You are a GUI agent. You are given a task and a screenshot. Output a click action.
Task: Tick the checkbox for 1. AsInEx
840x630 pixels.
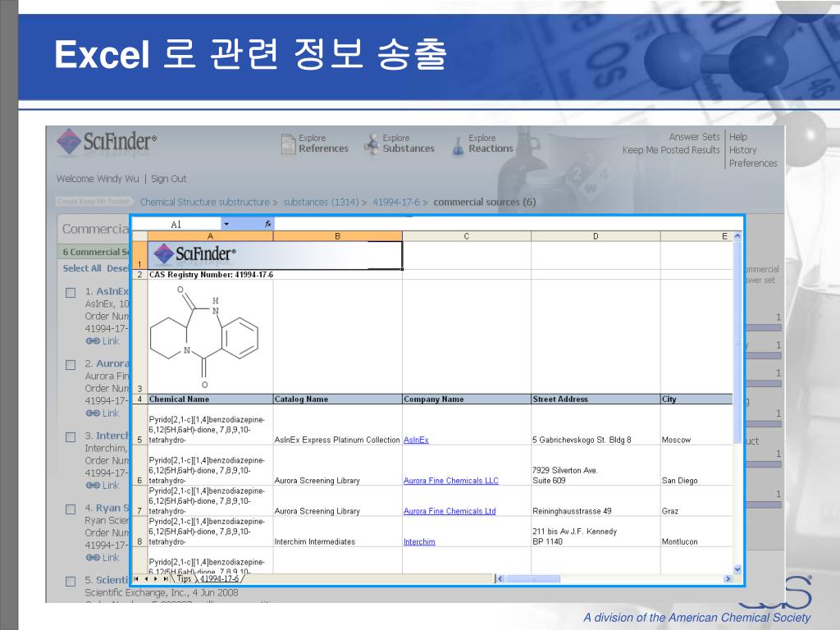coord(71,293)
